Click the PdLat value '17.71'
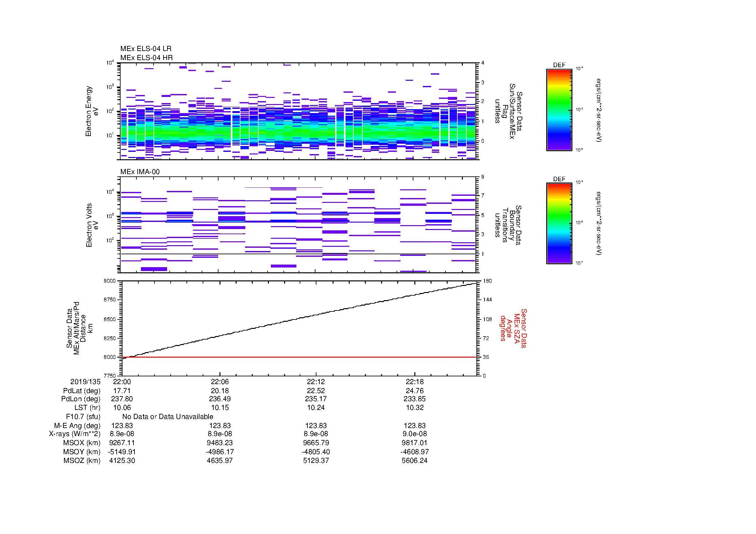 coord(122,391)
